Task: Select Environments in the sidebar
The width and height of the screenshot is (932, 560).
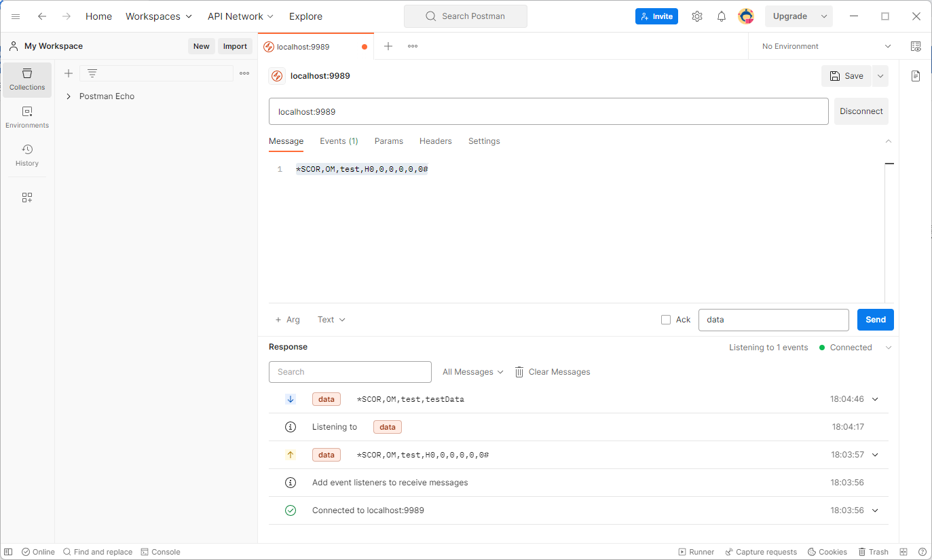Action: pos(27,117)
